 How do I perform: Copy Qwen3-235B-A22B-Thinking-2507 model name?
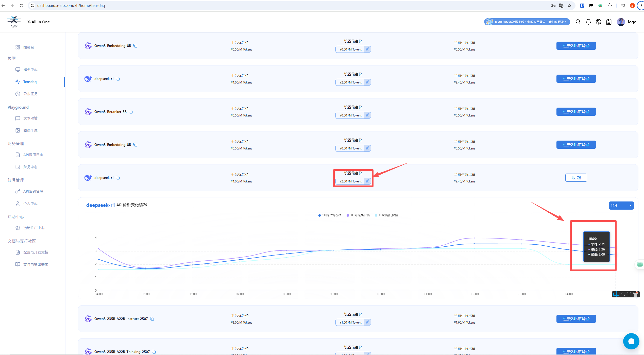point(154,352)
